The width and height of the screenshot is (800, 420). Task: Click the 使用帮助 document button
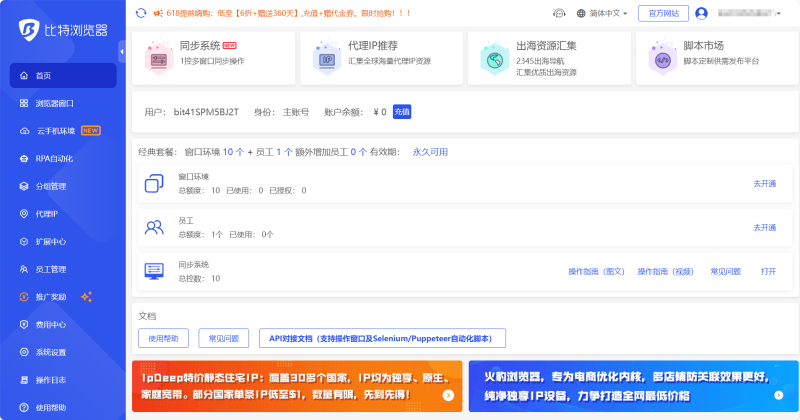pyautogui.click(x=163, y=338)
